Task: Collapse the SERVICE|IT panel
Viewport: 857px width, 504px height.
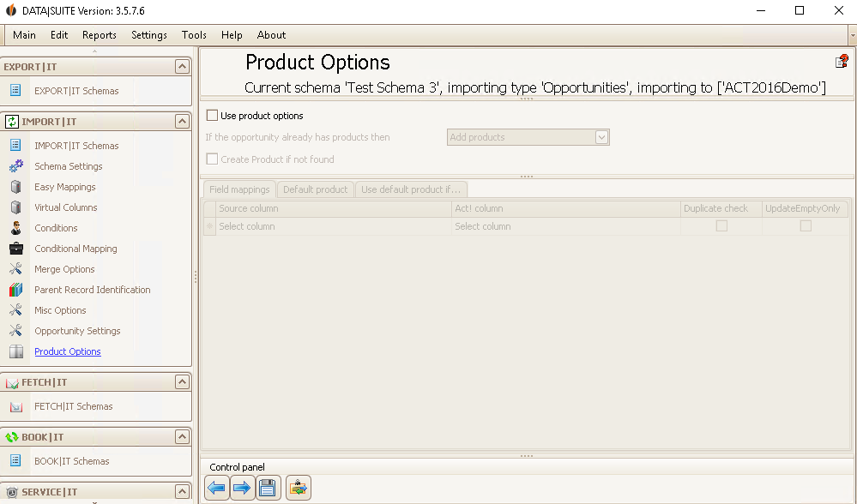Action: 182,491
